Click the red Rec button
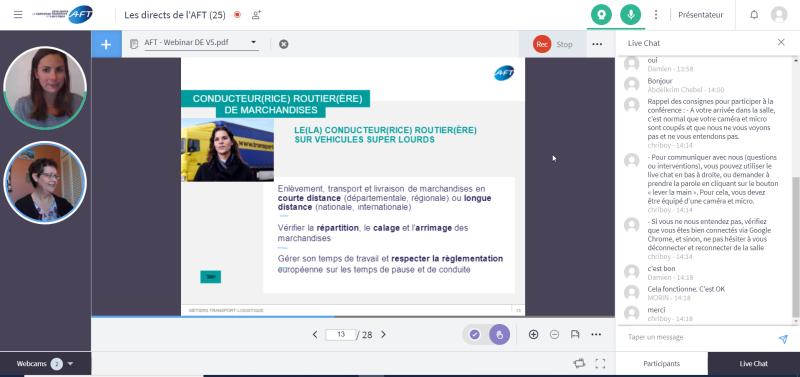Viewport: 800px width, 377px height. click(x=542, y=44)
